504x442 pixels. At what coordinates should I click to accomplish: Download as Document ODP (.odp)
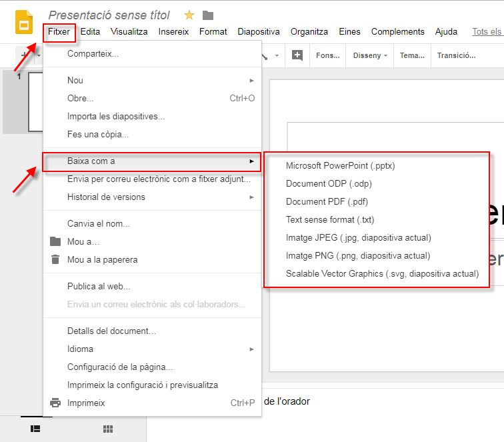click(x=377, y=184)
